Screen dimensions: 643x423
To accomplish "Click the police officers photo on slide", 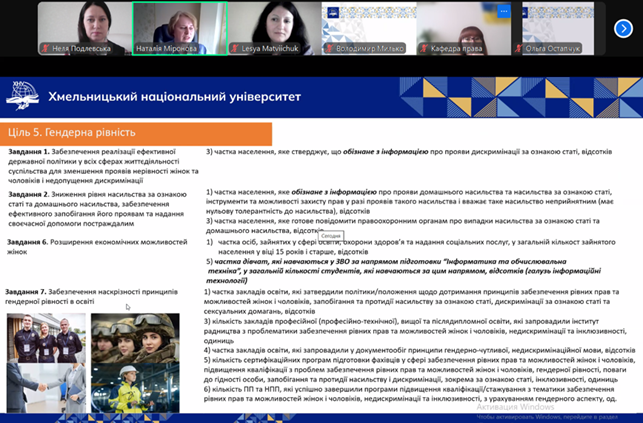I will pos(46,338).
